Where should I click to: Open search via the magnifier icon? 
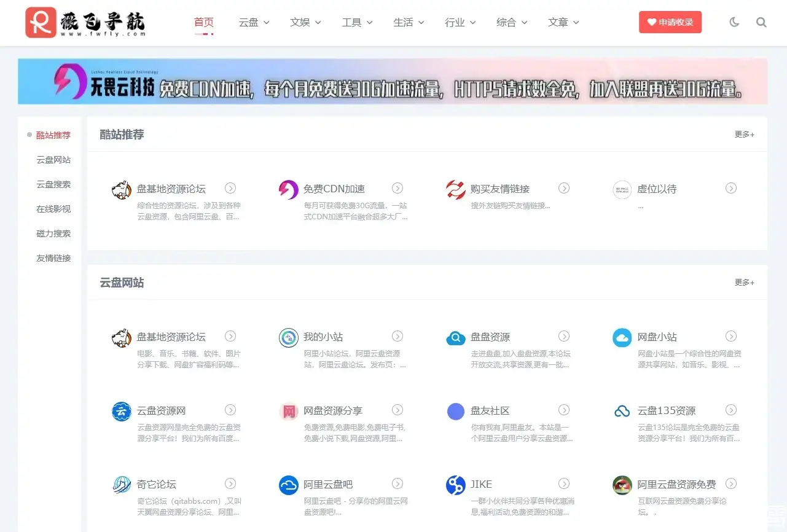[x=761, y=22]
